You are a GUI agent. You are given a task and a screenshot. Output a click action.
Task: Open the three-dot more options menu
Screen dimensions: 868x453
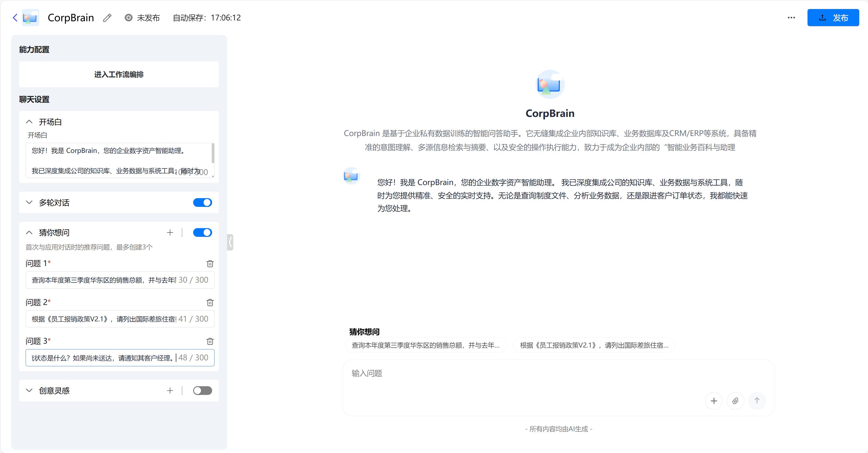point(791,17)
